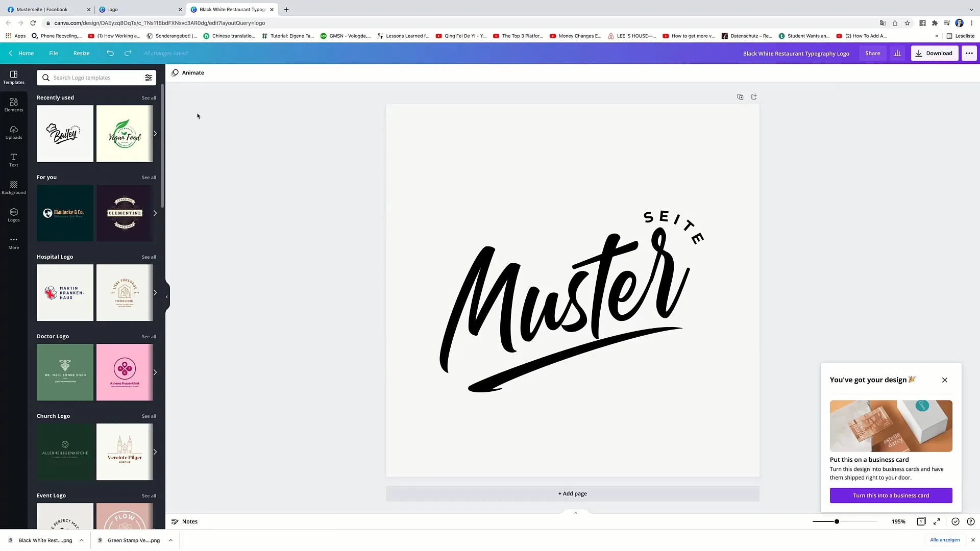Click the Elements panel icon in sidebar
The image size is (980, 551).
[13, 104]
